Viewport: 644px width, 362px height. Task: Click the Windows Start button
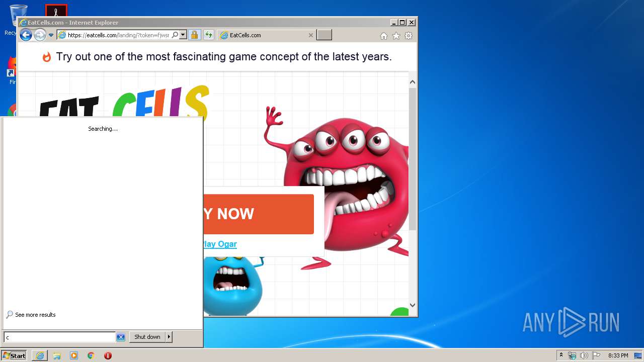click(14, 355)
